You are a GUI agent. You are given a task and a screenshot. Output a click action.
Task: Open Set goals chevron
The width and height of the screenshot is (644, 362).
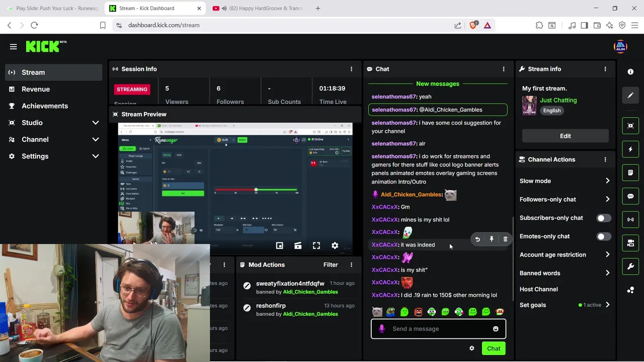607,305
